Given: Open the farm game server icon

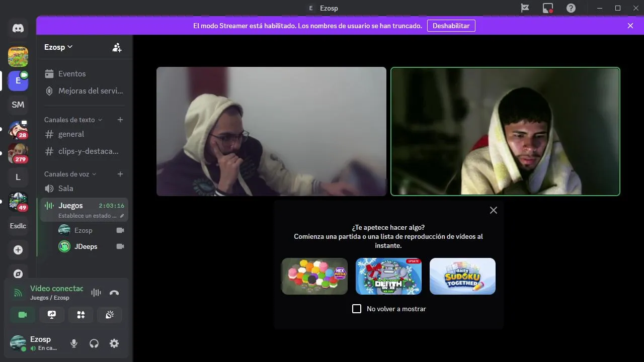Looking at the screenshot, I should click(x=18, y=57).
